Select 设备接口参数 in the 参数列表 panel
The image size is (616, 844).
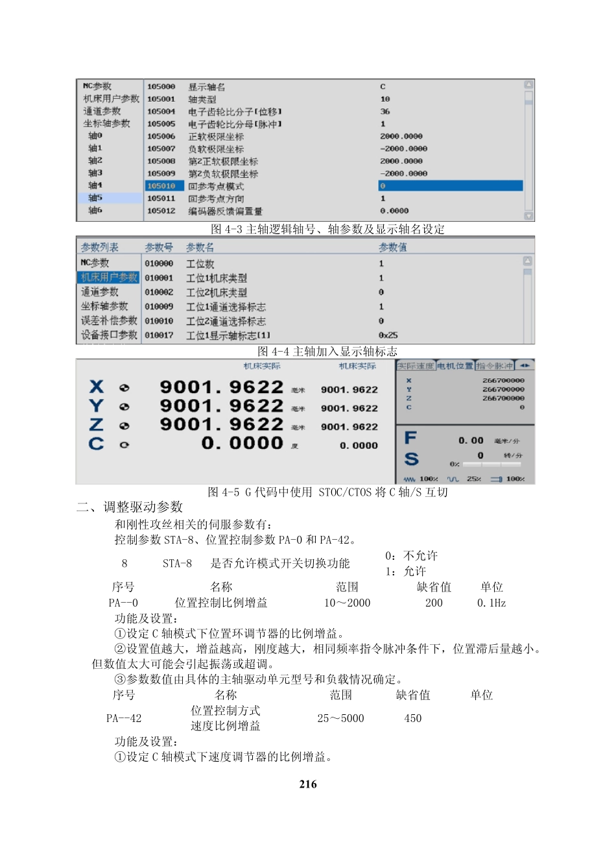point(109,335)
